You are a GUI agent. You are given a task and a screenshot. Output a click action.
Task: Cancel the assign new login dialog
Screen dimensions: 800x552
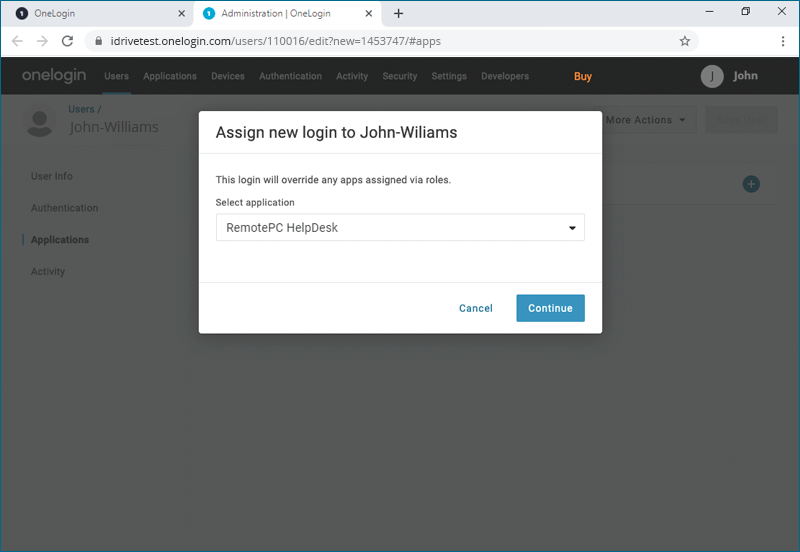tap(476, 308)
